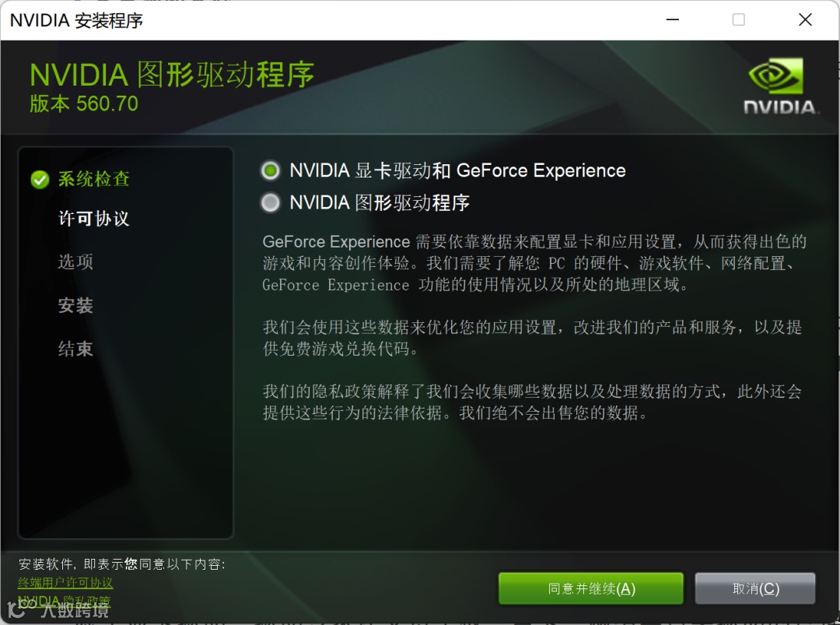This screenshot has height=625, width=840.
Task: Open the 终端用户许可协议 link
Action: coord(65,582)
